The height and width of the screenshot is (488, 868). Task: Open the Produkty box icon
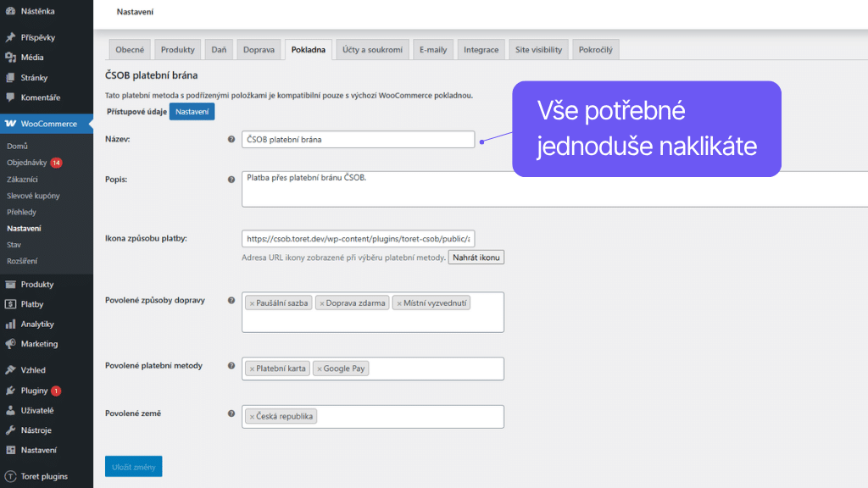click(10, 284)
